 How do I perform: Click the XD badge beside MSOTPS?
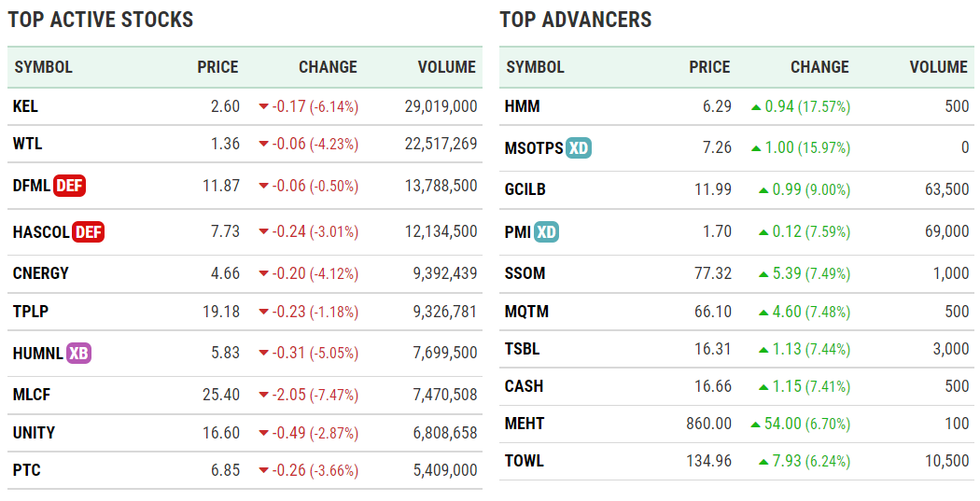point(579,148)
